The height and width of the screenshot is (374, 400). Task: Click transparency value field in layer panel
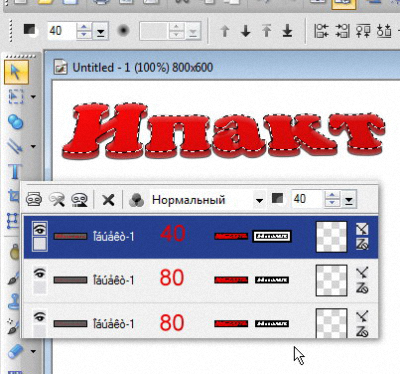(307, 199)
